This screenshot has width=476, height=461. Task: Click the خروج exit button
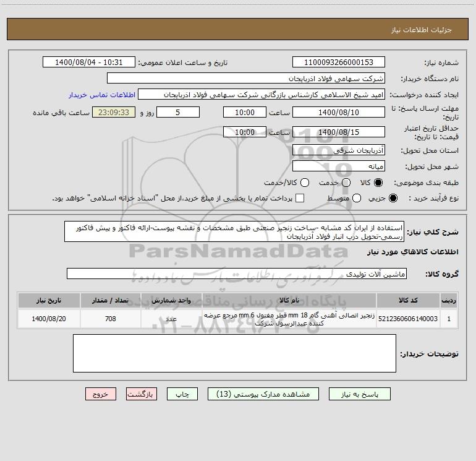(101, 394)
